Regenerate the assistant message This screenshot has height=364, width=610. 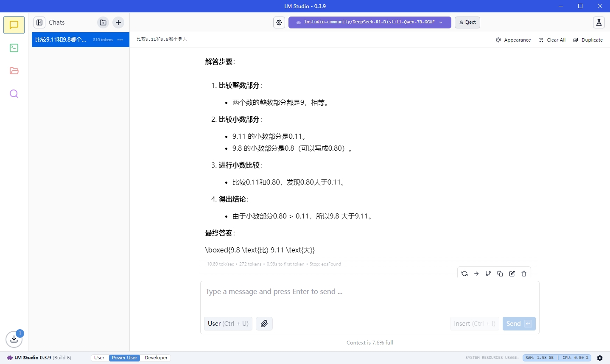(464, 274)
